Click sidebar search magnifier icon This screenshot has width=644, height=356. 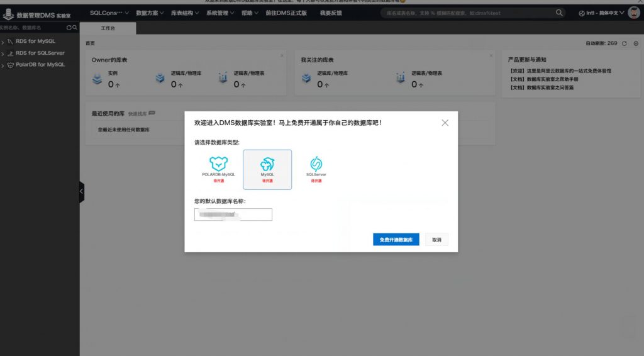(75, 28)
